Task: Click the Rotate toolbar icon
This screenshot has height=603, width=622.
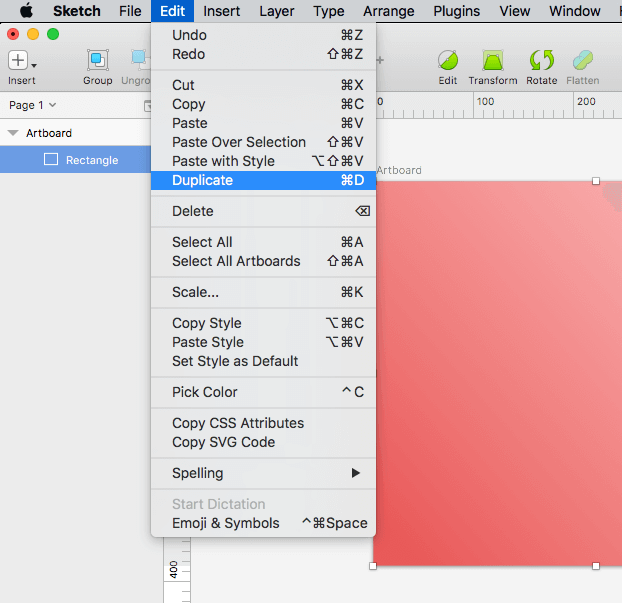Action: click(541, 60)
